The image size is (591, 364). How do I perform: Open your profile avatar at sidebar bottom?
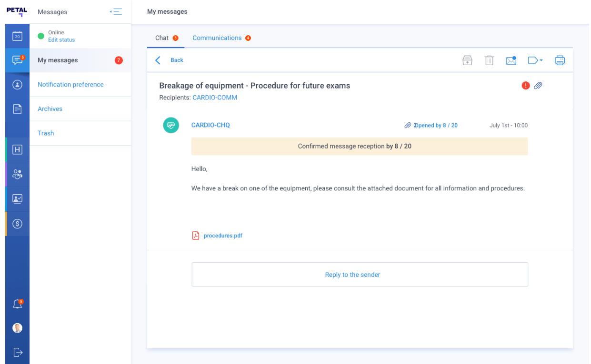[17, 328]
